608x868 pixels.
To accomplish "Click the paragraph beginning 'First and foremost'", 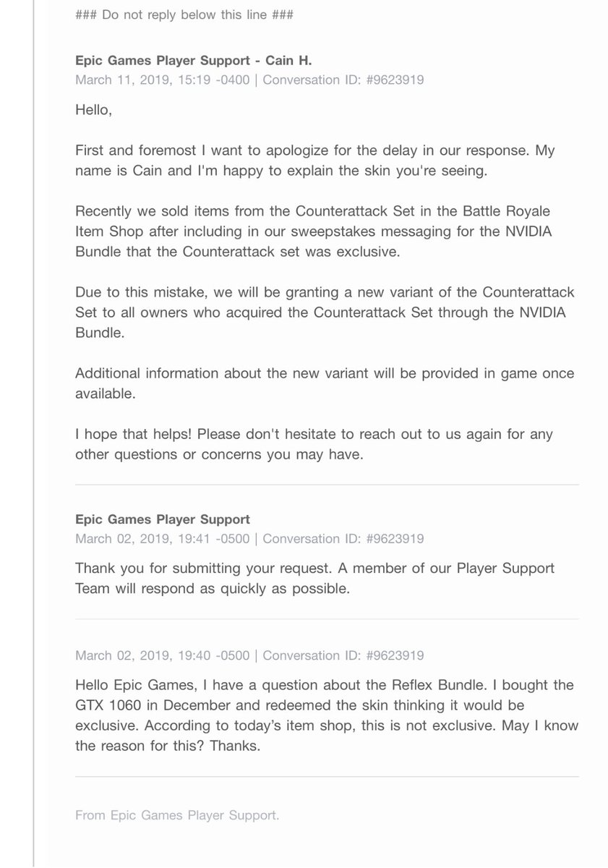I will pyautogui.click(x=315, y=161).
